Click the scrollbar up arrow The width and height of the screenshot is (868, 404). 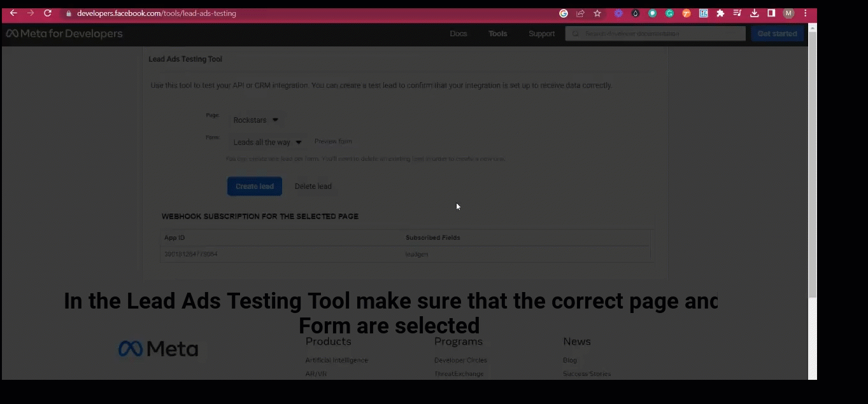(813, 27)
